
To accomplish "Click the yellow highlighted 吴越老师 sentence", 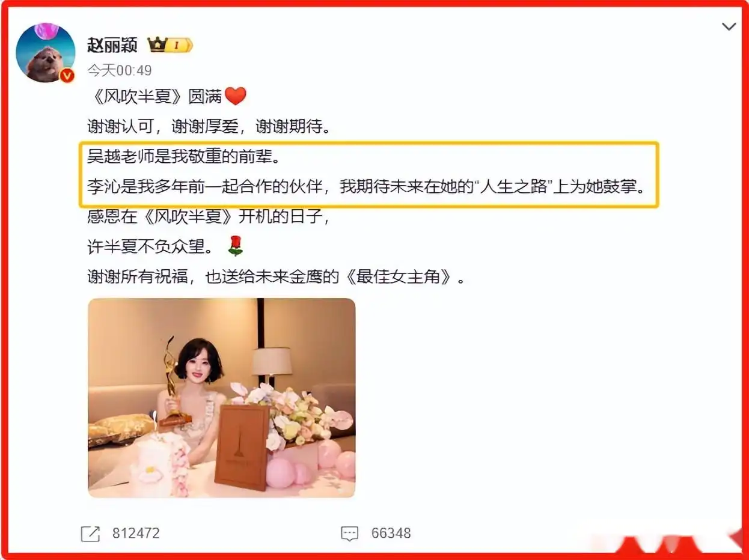I will [184, 158].
